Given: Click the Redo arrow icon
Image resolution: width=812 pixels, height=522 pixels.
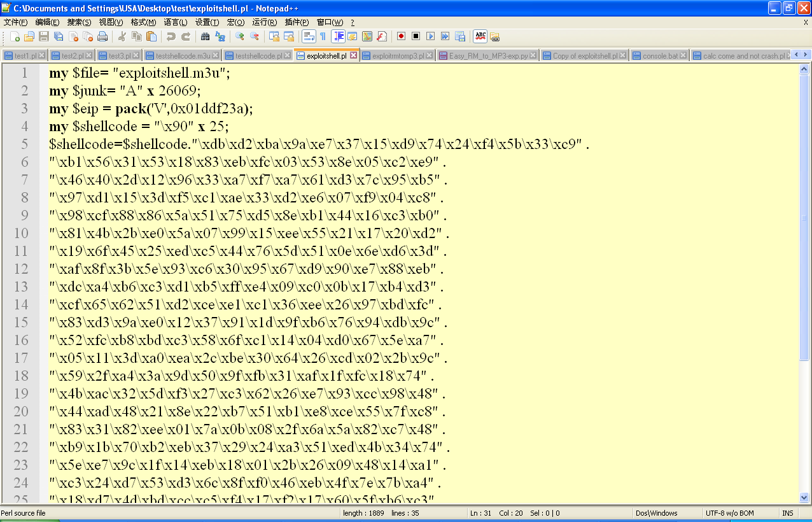Looking at the screenshot, I should (185, 36).
